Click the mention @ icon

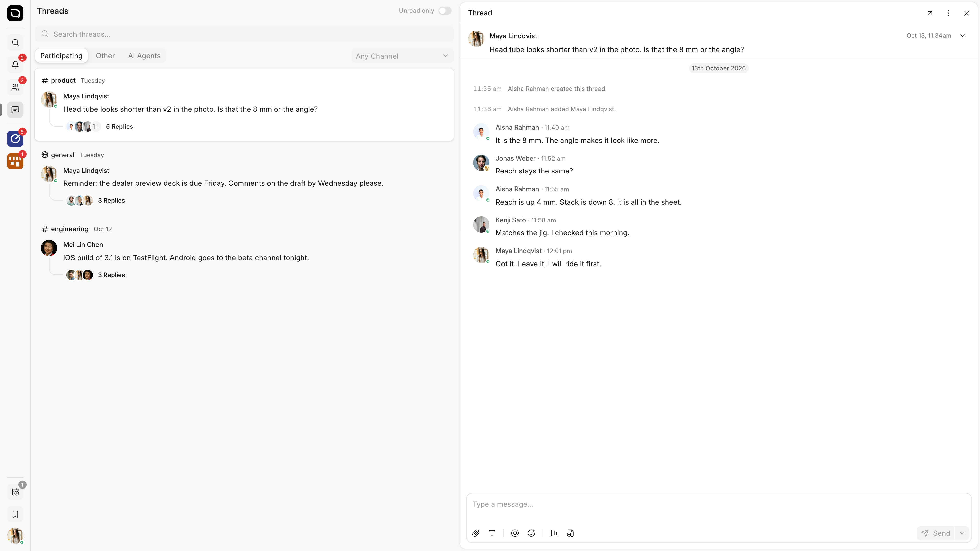tap(515, 533)
